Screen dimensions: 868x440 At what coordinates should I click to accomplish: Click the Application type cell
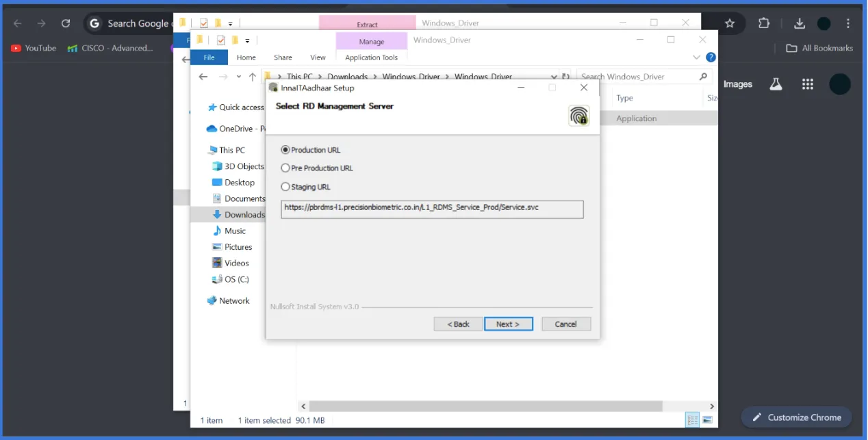tap(637, 118)
